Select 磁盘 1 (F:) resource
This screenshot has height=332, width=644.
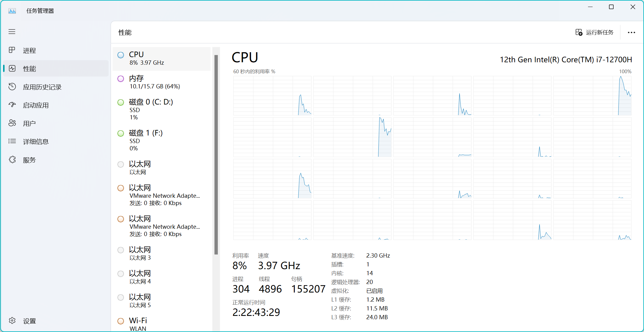point(162,140)
